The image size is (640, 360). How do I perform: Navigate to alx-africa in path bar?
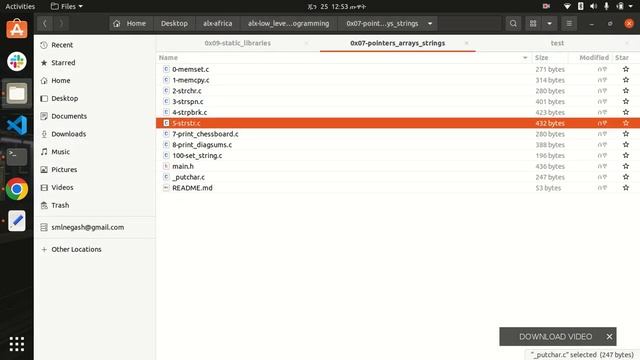(x=218, y=24)
